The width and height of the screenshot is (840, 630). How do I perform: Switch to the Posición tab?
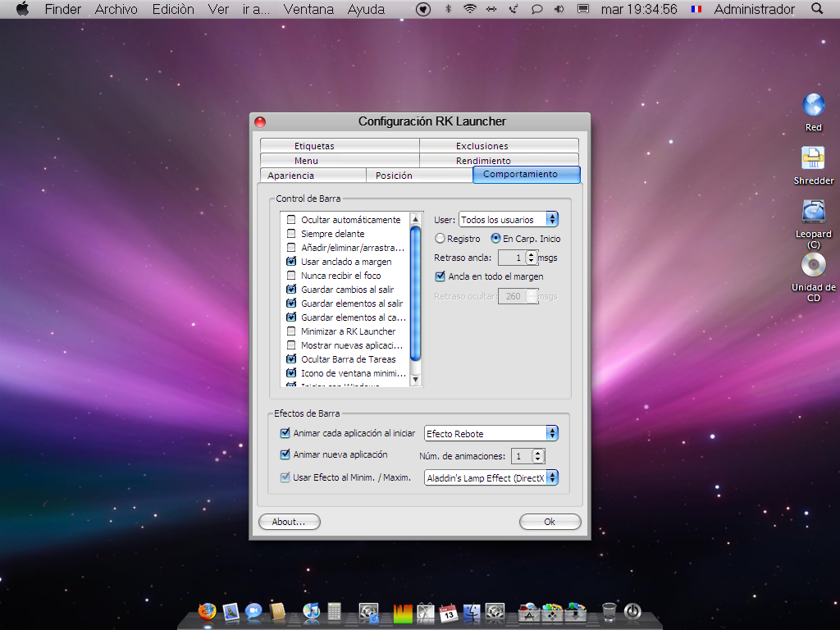point(419,176)
